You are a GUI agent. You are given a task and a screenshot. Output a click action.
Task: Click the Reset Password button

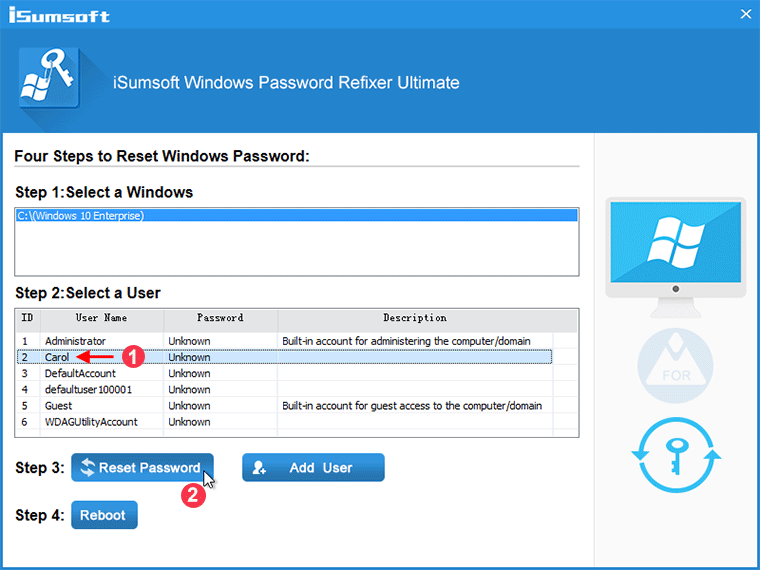click(x=142, y=467)
